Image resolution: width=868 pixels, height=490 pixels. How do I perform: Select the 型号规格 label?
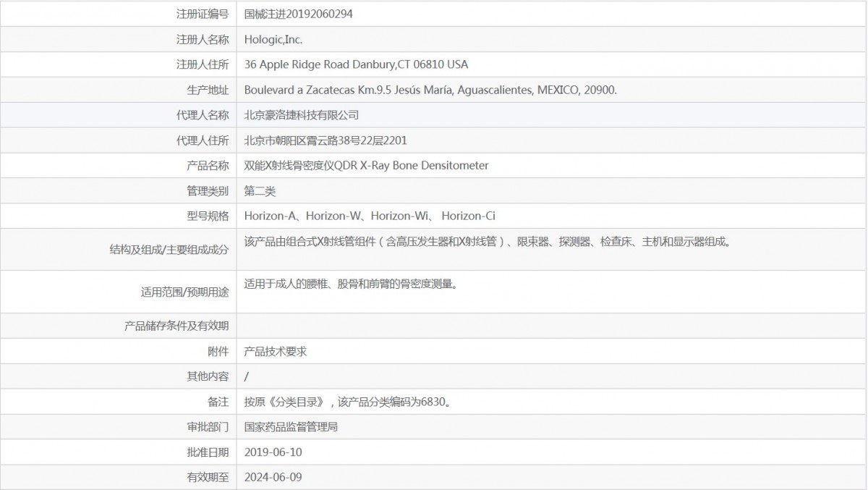click(x=208, y=216)
